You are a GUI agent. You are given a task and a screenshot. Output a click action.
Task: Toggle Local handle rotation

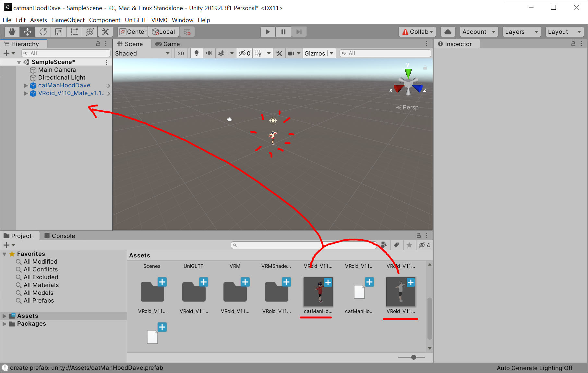click(164, 31)
